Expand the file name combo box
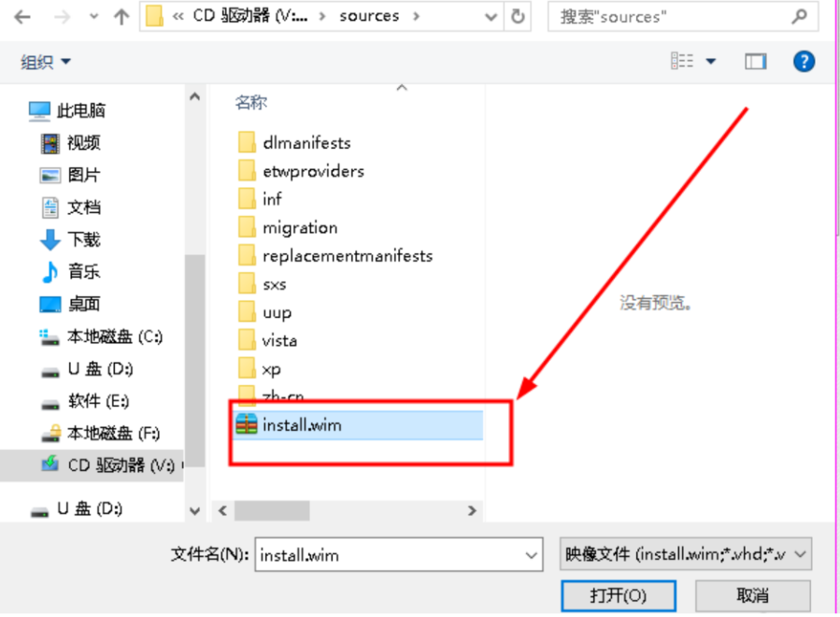Viewport: 840px width, 617px height. point(531,554)
